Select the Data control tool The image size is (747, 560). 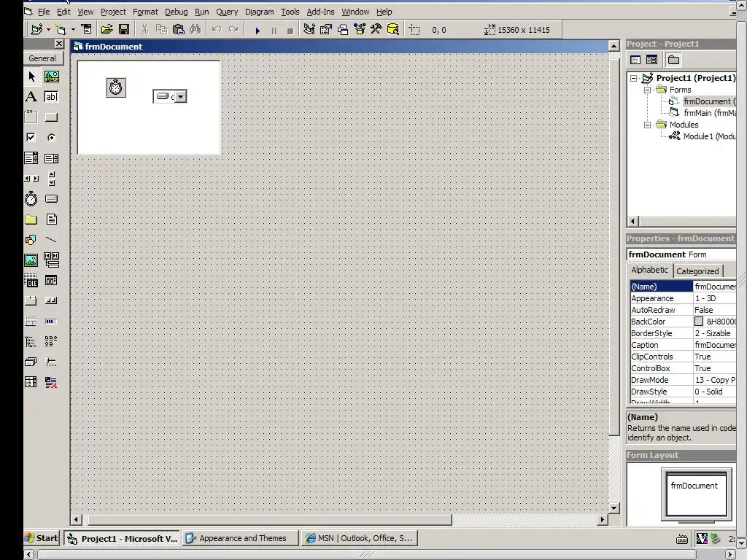[x=52, y=260]
